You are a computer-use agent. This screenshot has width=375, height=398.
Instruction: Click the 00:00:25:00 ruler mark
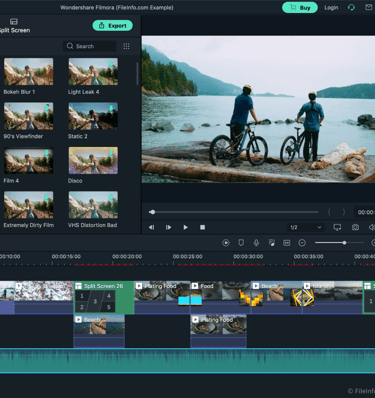(187, 256)
